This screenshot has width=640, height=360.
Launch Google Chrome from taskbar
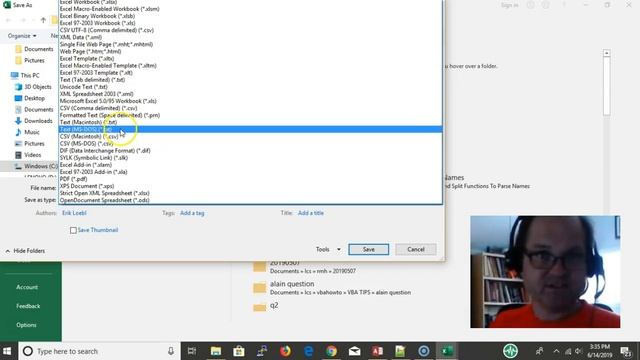331,351
